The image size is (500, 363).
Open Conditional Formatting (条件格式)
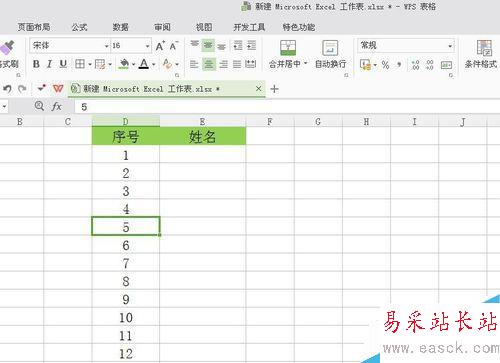[481, 54]
